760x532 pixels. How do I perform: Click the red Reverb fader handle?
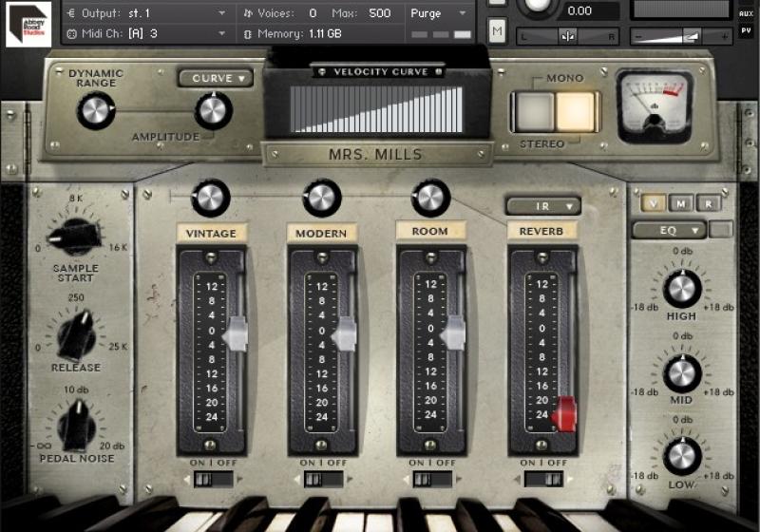coord(563,414)
